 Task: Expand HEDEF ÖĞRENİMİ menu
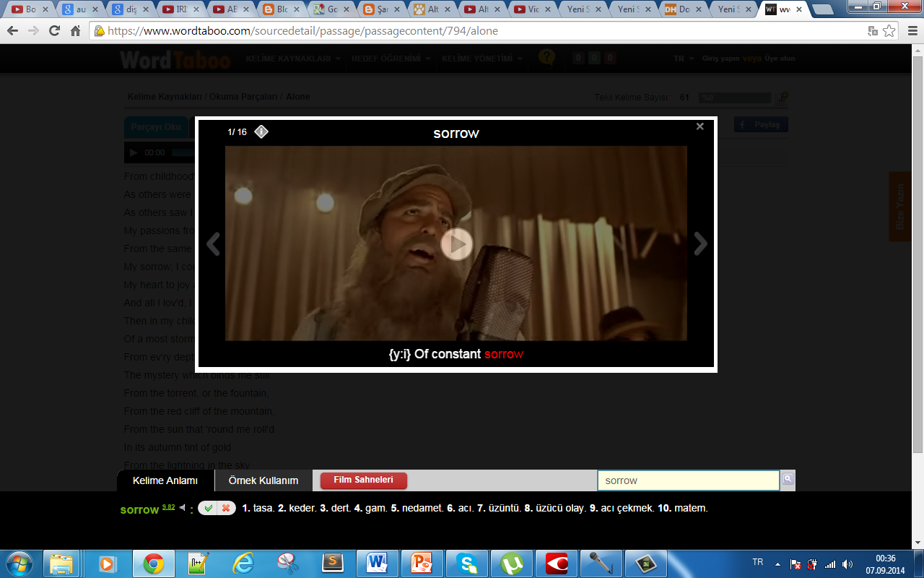pos(391,59)
